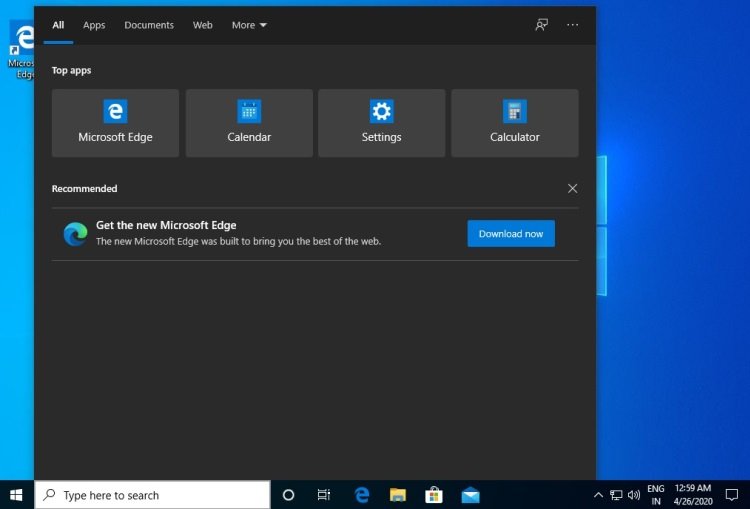This screenshot has height=509, width=750.
Task: Dismiss the Recommended section
Action: [573, 188]
